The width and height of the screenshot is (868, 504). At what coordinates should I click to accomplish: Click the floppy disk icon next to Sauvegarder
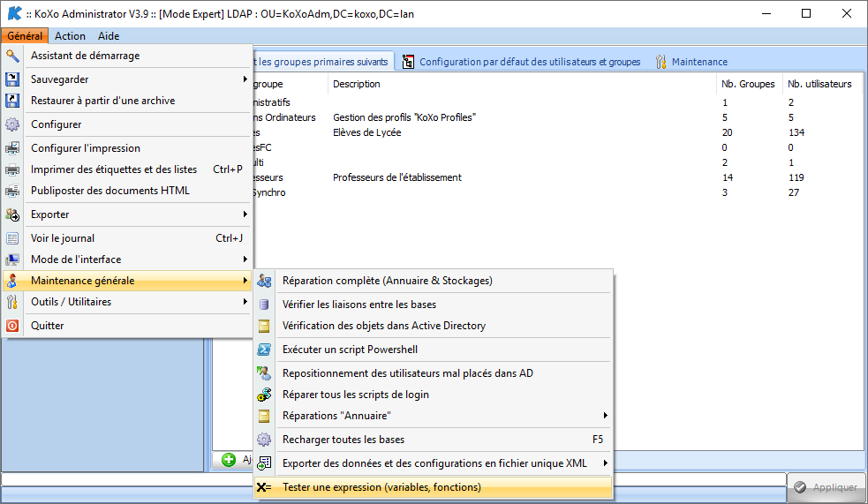point(12,79)
